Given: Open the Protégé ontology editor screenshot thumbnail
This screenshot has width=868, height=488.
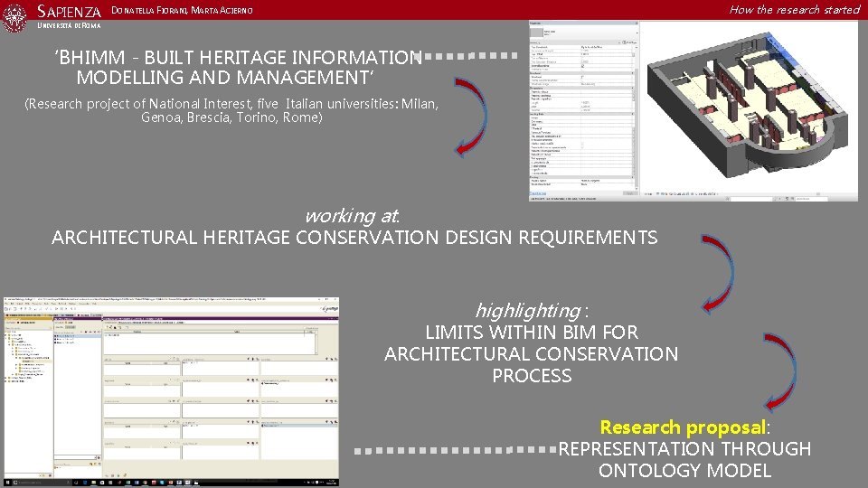Looking at the screenshot, I should 171,391.
